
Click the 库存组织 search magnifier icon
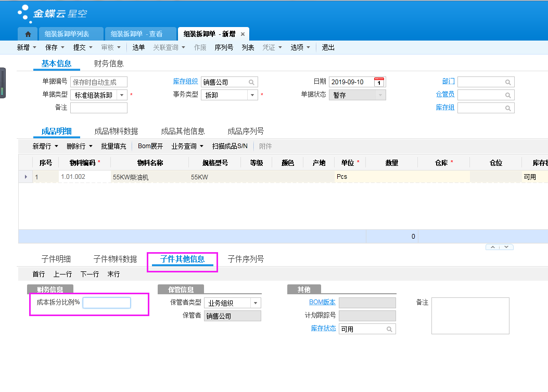click(251, 82)
